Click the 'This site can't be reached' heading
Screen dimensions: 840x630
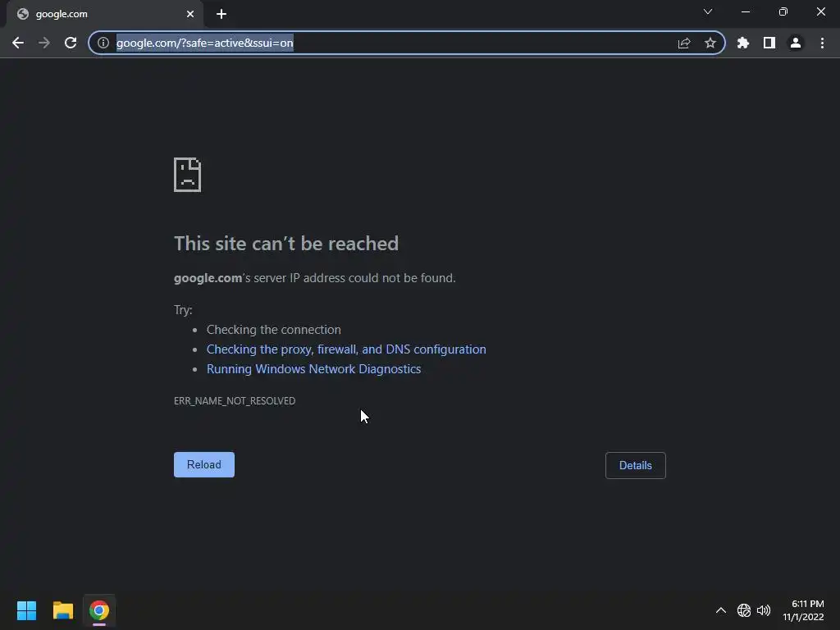(x=286, y=244)
